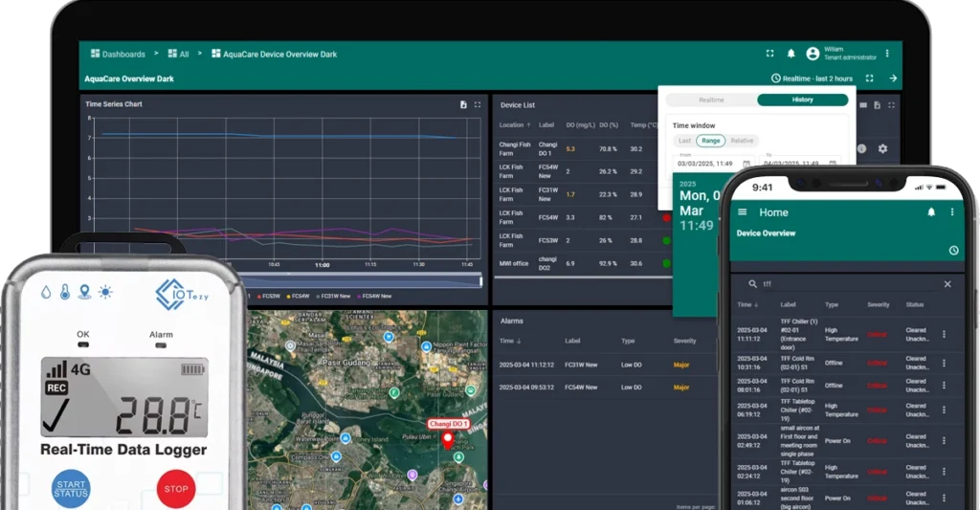This screenshot has height=510, width=980.
Task: Maximize the Time Series Chart widget
Action: click(x=478, y=105)
